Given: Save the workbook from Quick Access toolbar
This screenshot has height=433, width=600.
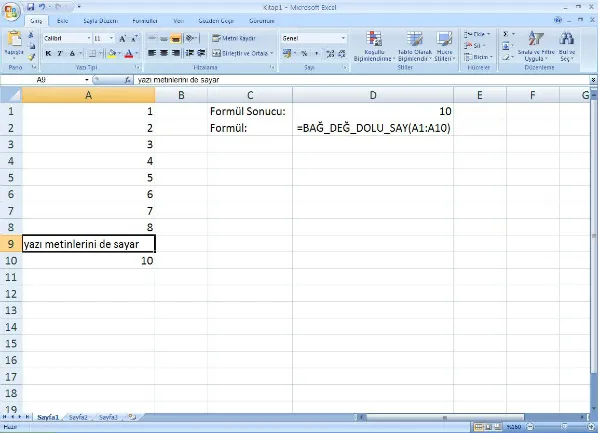Looking at the screenshot, I should coord(31,6).
